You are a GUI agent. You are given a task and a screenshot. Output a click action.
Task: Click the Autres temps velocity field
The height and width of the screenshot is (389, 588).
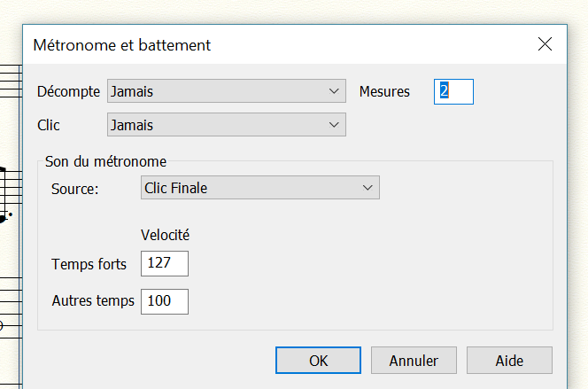tap(165, 301)
